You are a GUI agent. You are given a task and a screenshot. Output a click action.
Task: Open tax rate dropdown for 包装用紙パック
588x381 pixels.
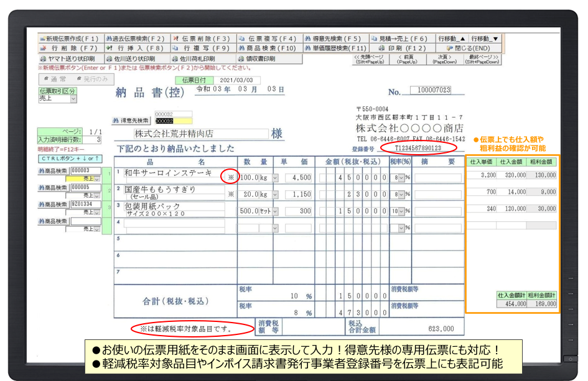tap(401, 212)
